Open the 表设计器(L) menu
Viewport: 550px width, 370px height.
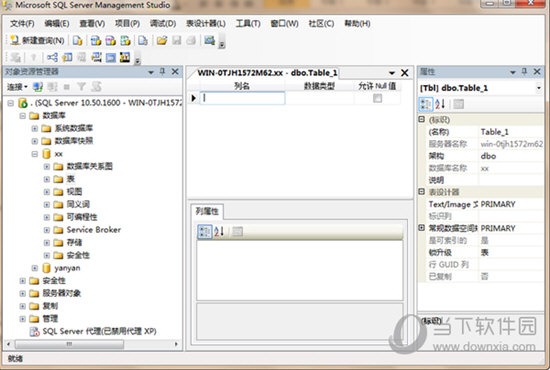206,23
